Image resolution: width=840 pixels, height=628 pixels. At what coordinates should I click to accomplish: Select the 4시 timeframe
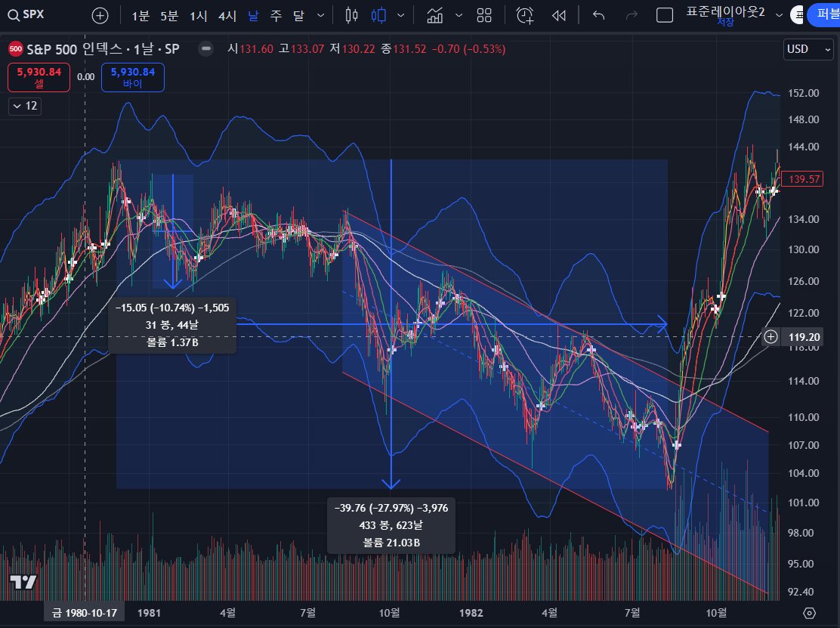click(x=227, y=16)
